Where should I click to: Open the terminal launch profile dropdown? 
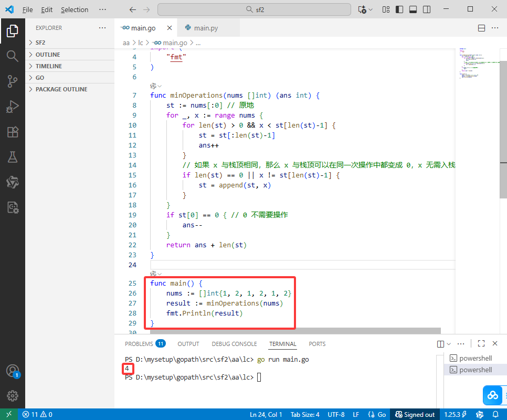[449, 344]
